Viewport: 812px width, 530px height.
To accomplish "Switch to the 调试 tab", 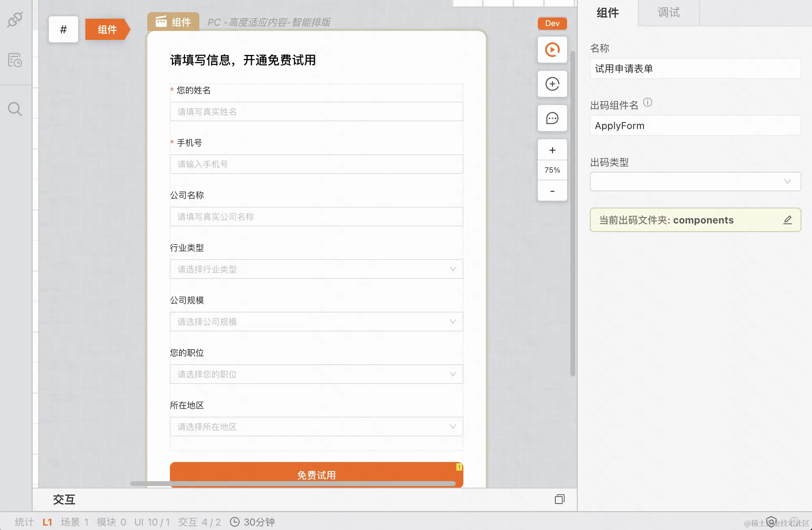I will (668, 13).
